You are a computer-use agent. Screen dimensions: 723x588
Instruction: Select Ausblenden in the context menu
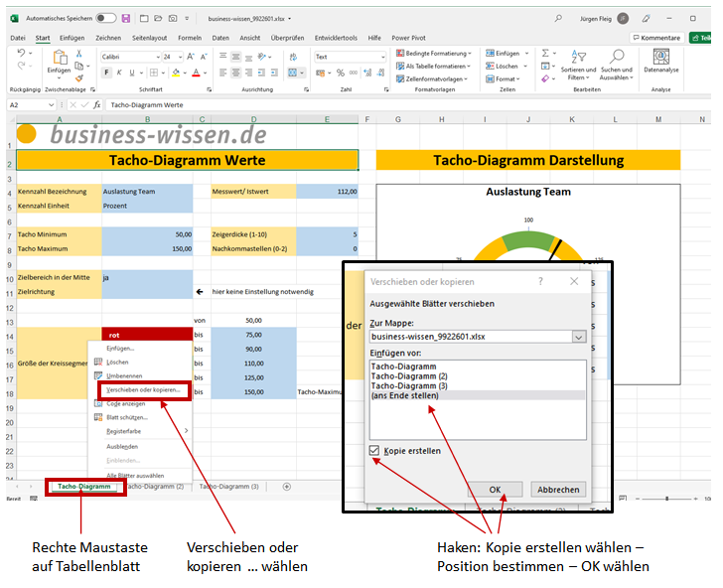pos(122,447)
